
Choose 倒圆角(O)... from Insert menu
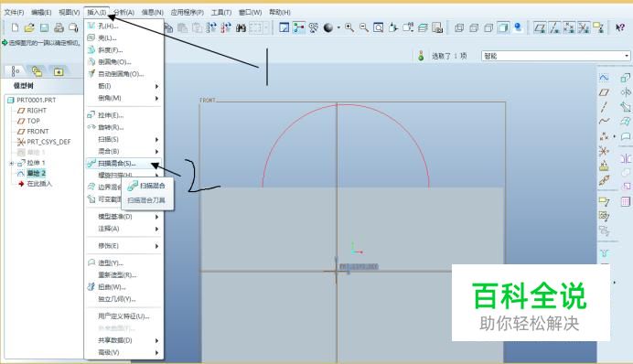click(x=123, y=62)
